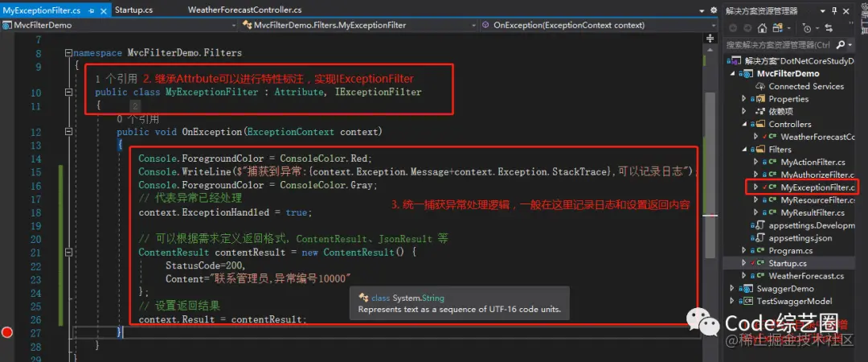Select MyResourceFilter.cs in Solution Explorer
Screen dimensions: 868x362
817,200
